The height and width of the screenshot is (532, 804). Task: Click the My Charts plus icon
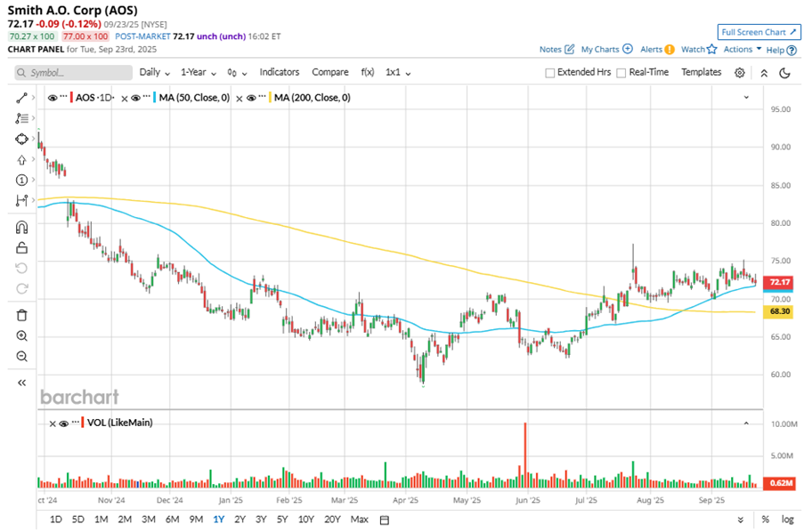628,49
